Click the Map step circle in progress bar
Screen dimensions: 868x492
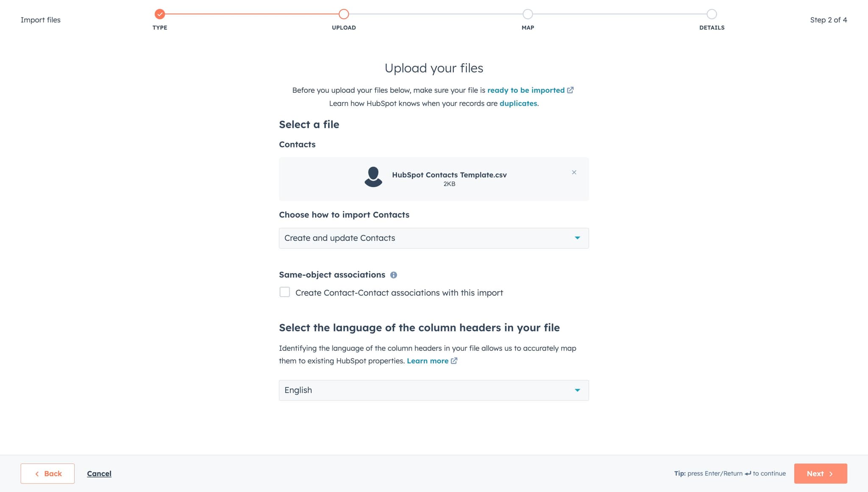click(x=528, y=14)
